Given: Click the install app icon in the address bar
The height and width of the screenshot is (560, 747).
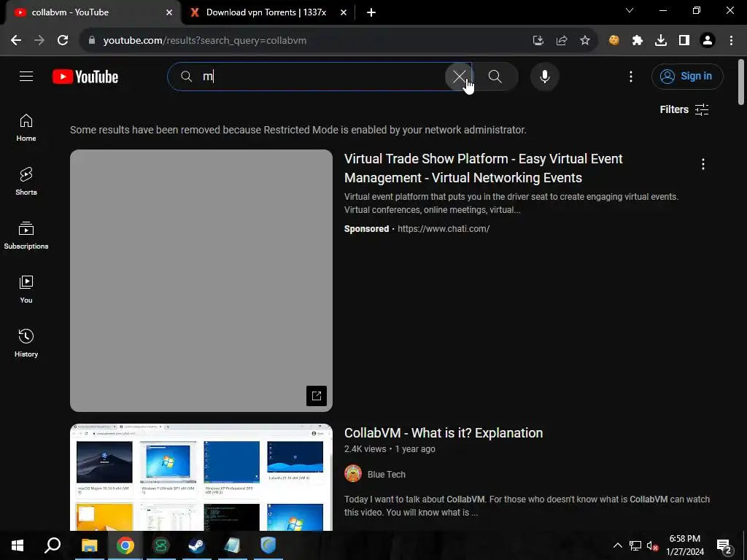Looking at the screenshot, I should pos(538,41).
